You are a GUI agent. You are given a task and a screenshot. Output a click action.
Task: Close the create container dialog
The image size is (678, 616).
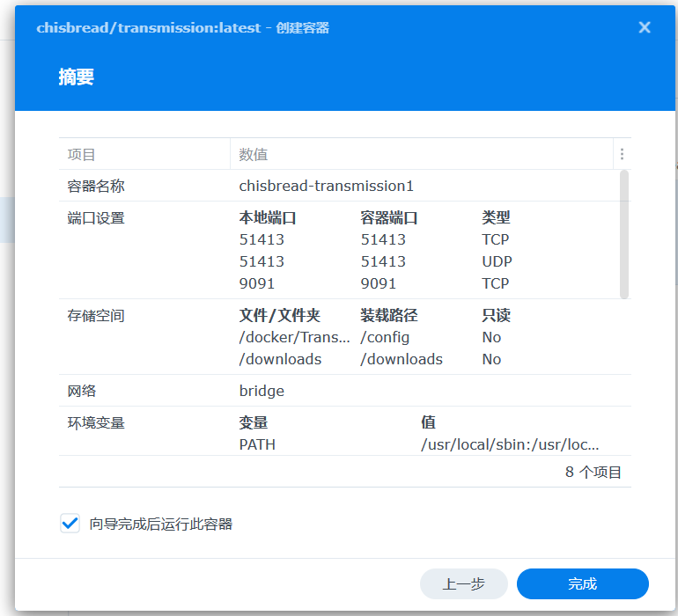tap(645, 27)
